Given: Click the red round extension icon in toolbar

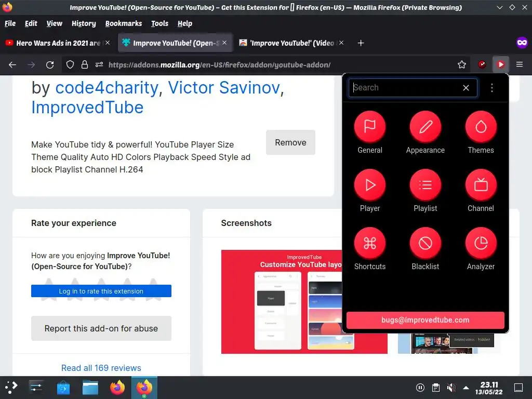Looking at the screenshot, I should (x=482, y=64).
